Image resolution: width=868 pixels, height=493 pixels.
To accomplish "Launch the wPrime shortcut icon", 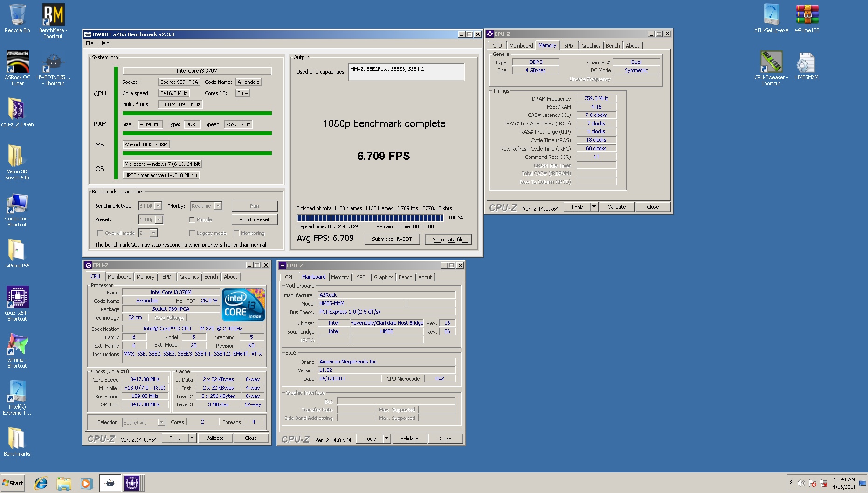I will click(17, 350).
